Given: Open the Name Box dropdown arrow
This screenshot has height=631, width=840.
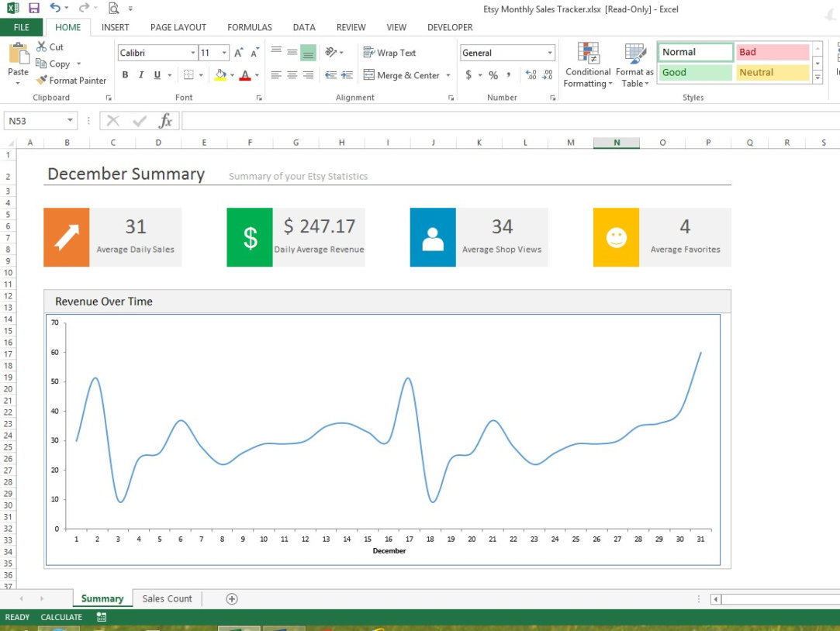Looking at the screenshot, I should point(71,121).
